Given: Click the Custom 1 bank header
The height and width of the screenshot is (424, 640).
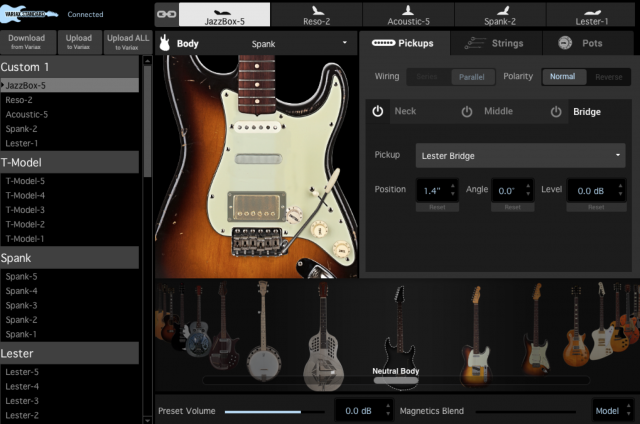Looking at the screenshot, I should (69, 67).
